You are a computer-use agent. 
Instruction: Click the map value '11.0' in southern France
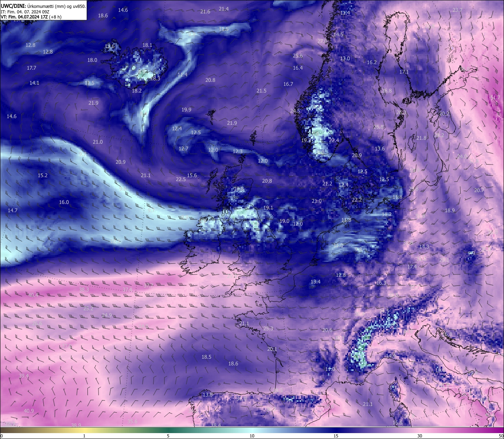(x=330, y=369)
